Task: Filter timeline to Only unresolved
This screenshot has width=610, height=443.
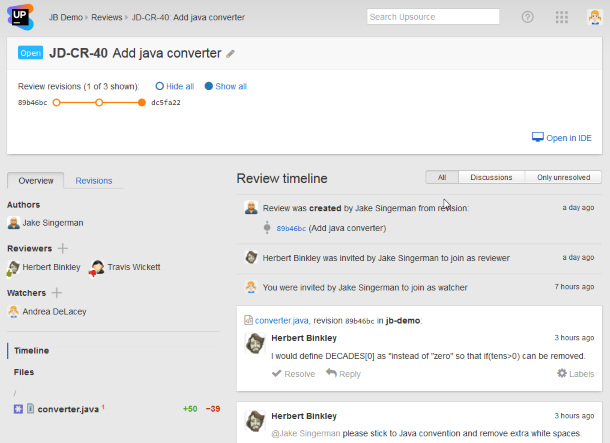Action: [x=563, y=177]
